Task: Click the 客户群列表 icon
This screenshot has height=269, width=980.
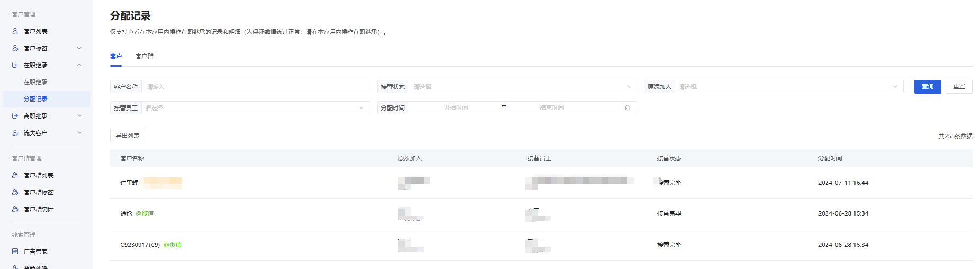Action: tap(15, 175)
